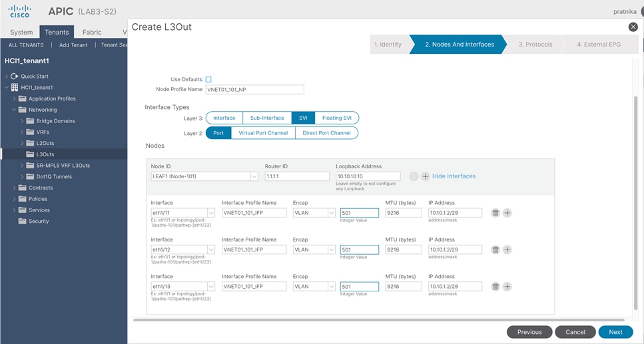This screenshot has height=344, width=644.
Task: Select Interface as Layer 3 type
Action: 224,118
